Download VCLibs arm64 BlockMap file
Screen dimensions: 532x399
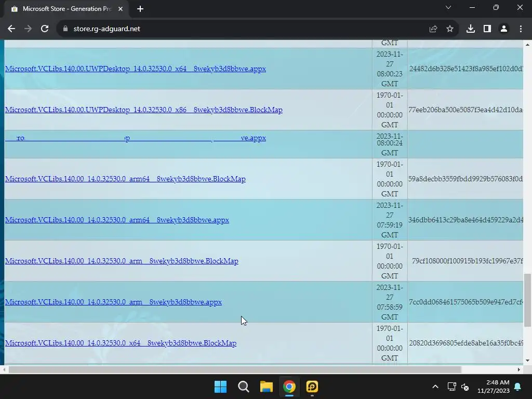(125, 179)
